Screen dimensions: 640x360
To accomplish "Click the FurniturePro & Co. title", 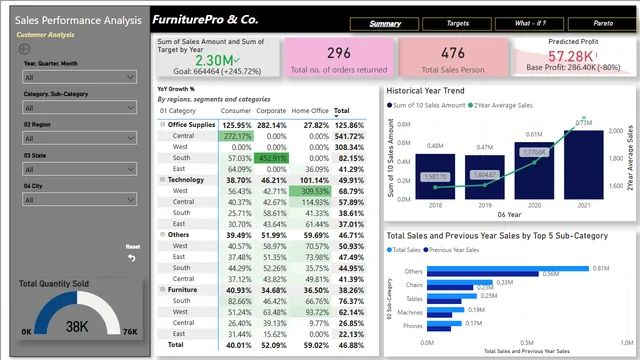I will [205, 19].
